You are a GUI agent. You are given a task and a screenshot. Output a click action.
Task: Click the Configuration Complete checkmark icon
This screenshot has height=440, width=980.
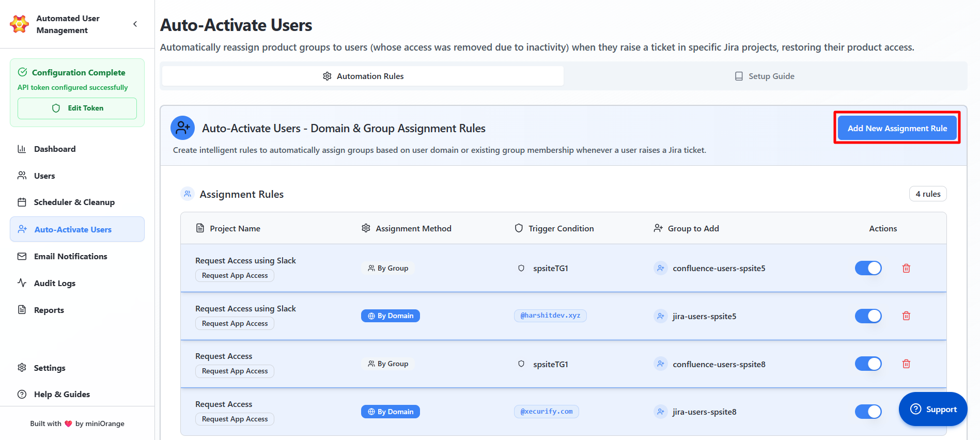23,72
